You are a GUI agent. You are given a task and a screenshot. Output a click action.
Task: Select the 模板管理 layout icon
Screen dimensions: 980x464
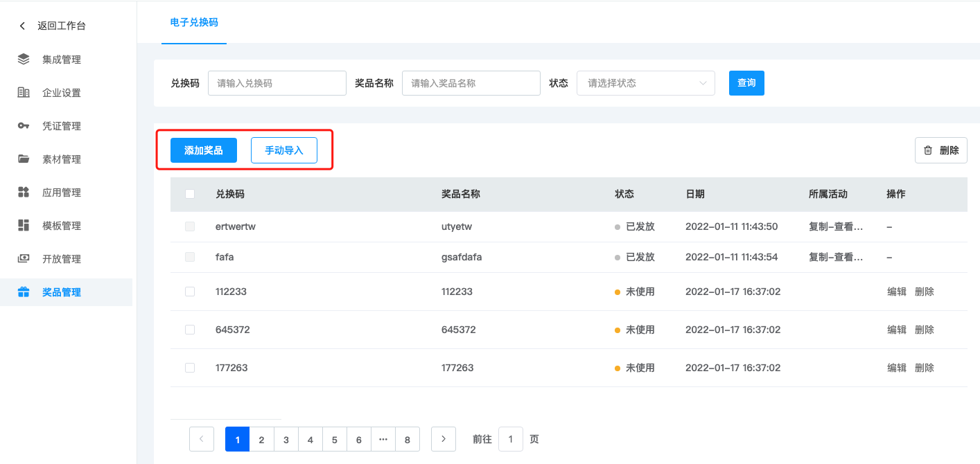tap(24, 226)
